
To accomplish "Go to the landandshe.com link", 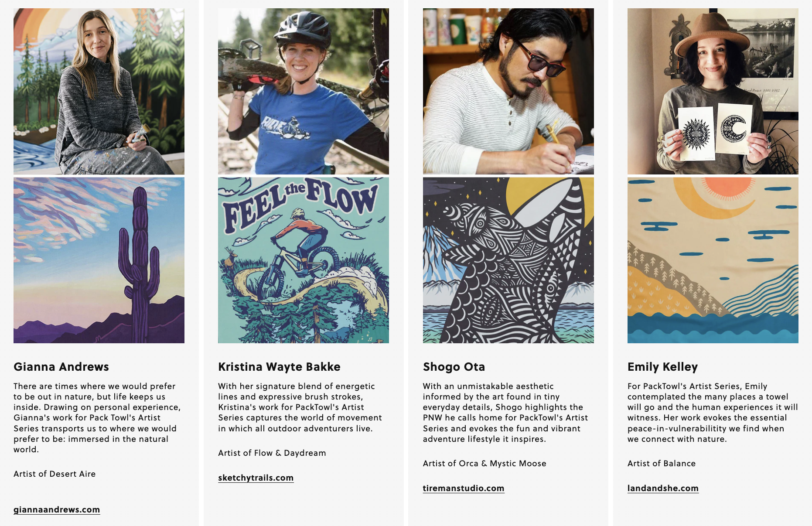I will point(663,488).
